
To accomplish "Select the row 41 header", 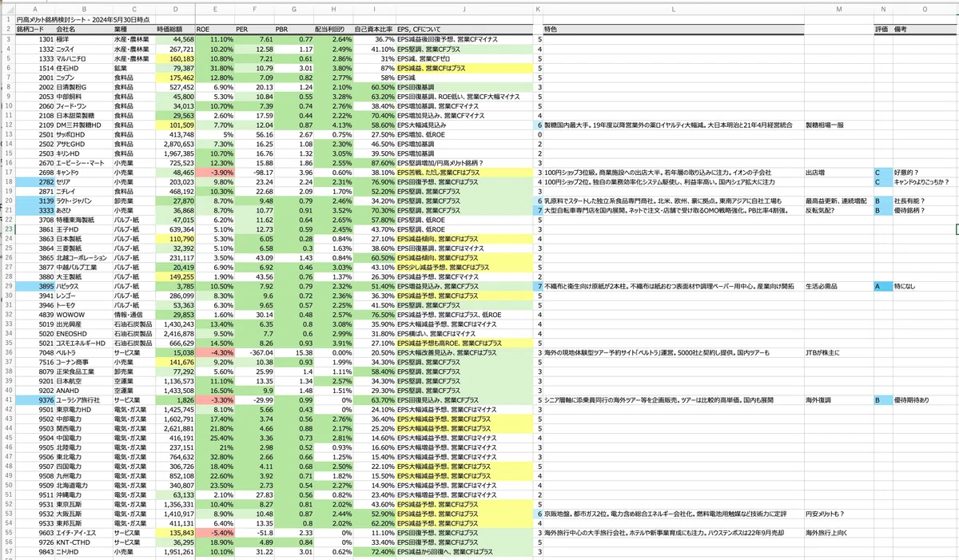I will click(x=7, y=399).
